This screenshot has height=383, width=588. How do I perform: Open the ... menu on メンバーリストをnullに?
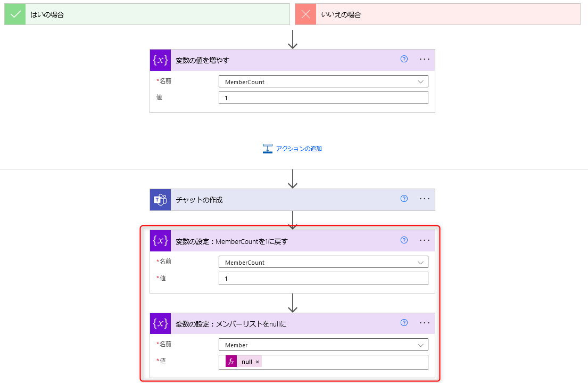pyautogui.click(x=424, y=322)
